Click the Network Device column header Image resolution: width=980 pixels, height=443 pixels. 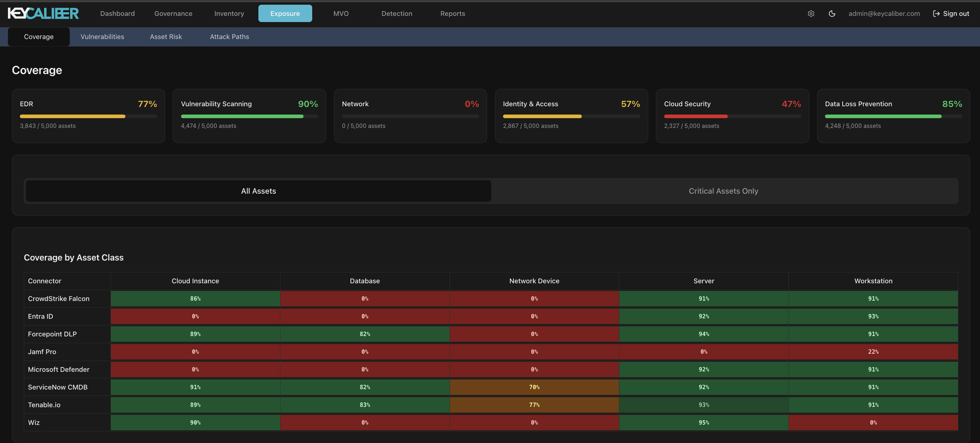point(534,281)
